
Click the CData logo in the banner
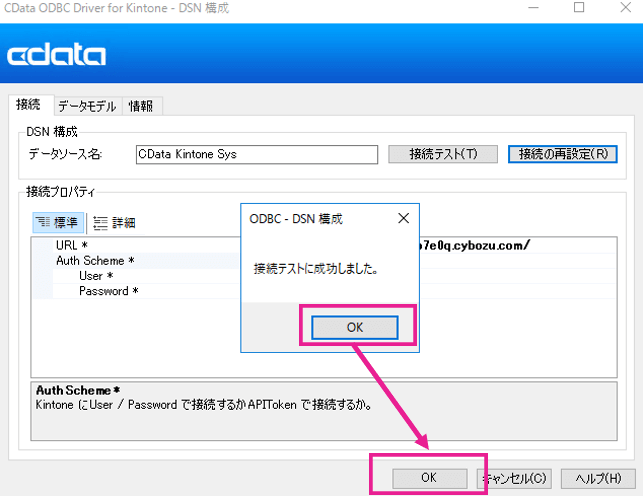click(x=57, y=55)
